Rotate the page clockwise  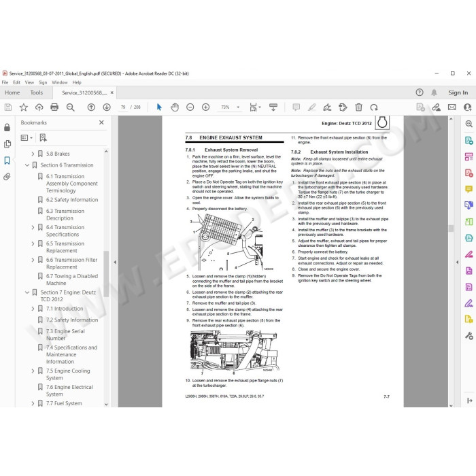(374, 107)
